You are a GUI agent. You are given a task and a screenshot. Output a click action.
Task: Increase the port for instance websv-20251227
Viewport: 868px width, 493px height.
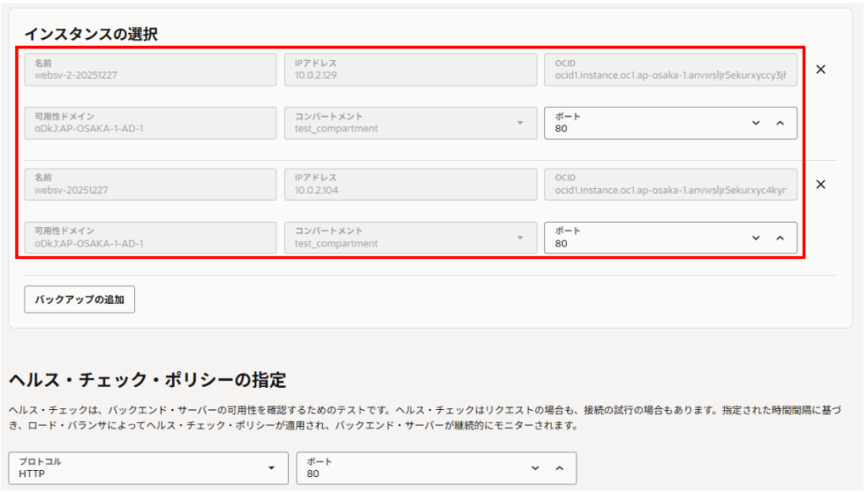pyautogui.click(x=780, y=238)
